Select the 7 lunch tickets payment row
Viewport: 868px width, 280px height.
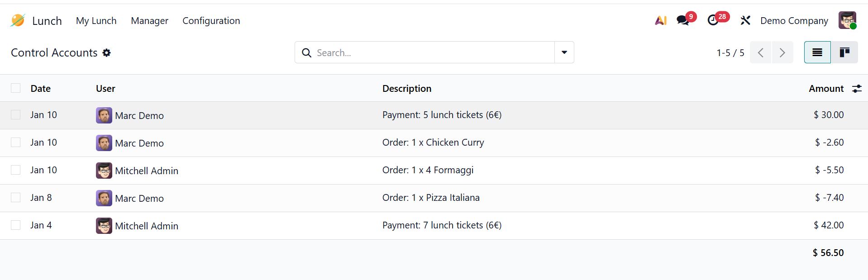pyautogui.click(x=16, y=225)
